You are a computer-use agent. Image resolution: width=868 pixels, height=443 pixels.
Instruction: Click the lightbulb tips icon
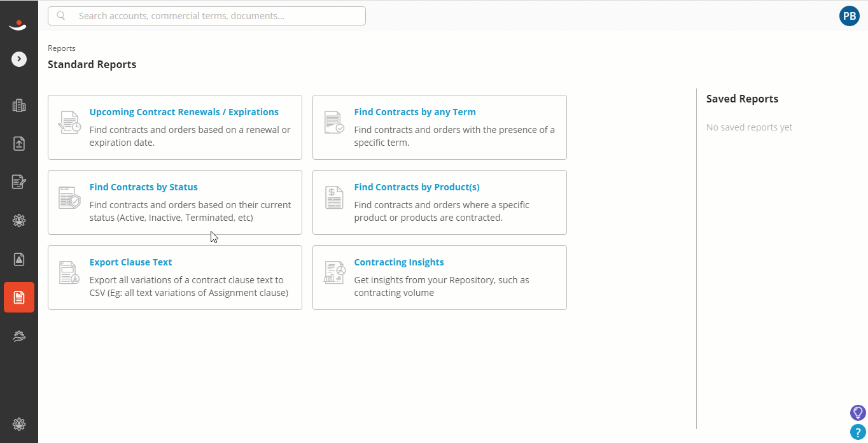pyautogui.click(x=858, y=412)
